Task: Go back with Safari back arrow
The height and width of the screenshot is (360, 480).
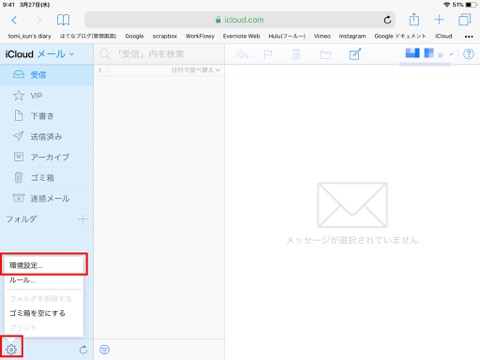Action: (14, 20)
